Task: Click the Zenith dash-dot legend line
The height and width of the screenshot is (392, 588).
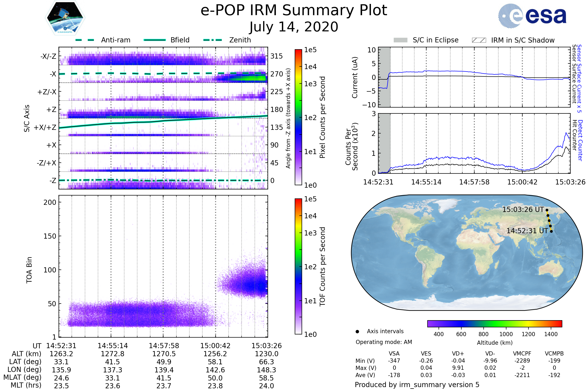Action: [x=213, y=40]
